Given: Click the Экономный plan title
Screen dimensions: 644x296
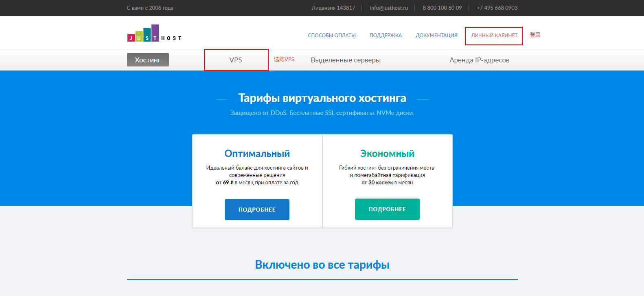Looking at the screenshot, I should click(387, 154).
